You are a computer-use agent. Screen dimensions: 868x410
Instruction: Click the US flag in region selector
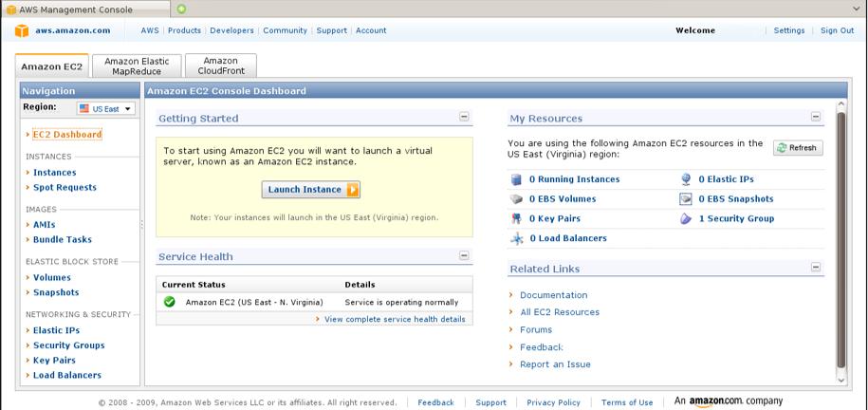(84, 109)
